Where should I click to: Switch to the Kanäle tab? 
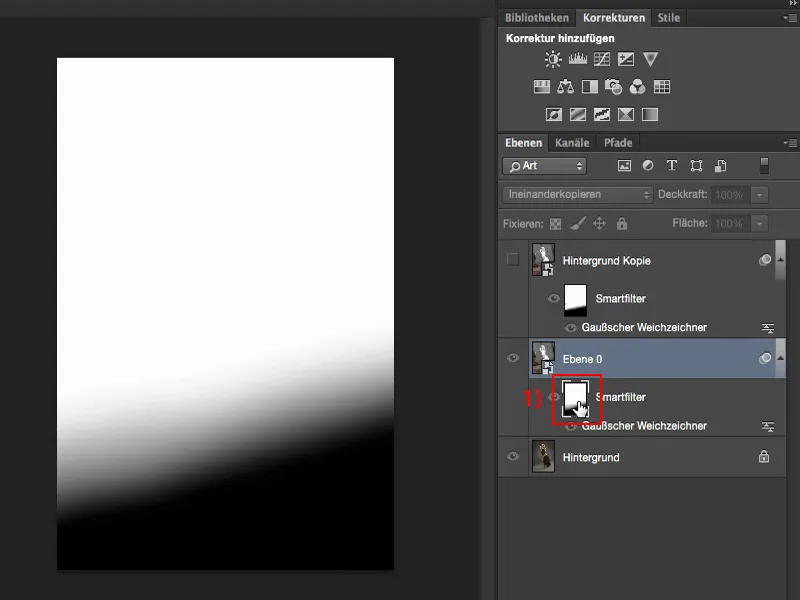572,143
